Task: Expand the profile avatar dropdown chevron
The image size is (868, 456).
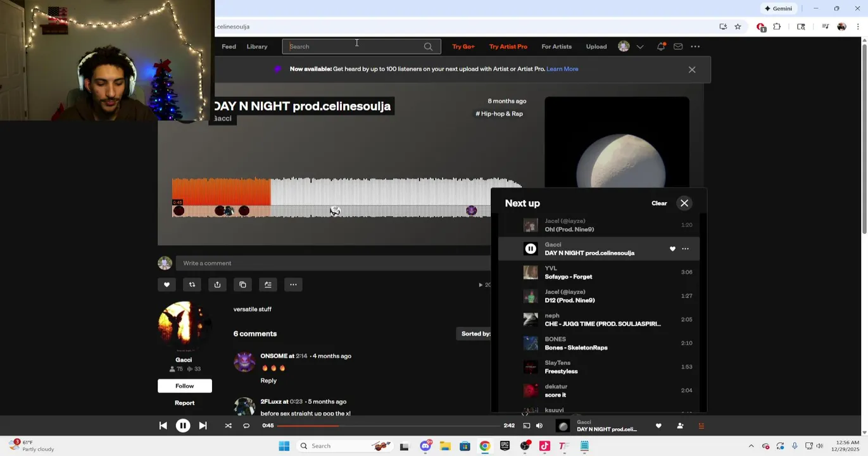Action: point(640,46)
